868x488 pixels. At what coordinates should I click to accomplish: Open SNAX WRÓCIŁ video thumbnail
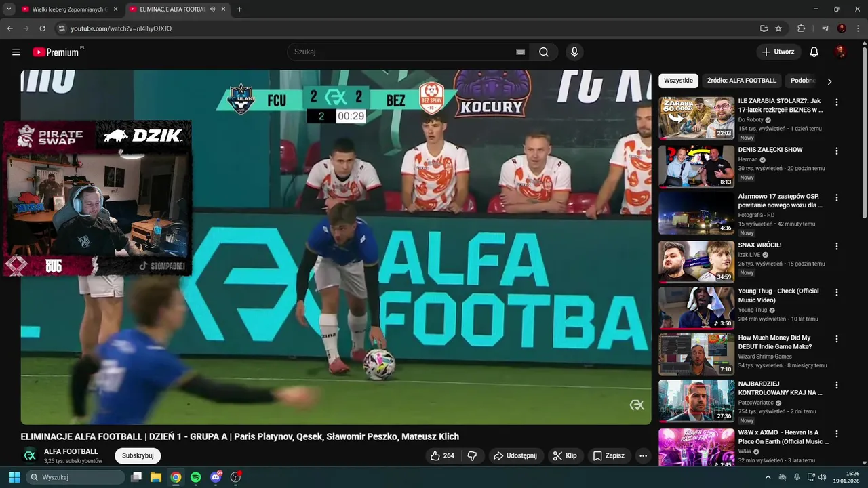point(696,262)
